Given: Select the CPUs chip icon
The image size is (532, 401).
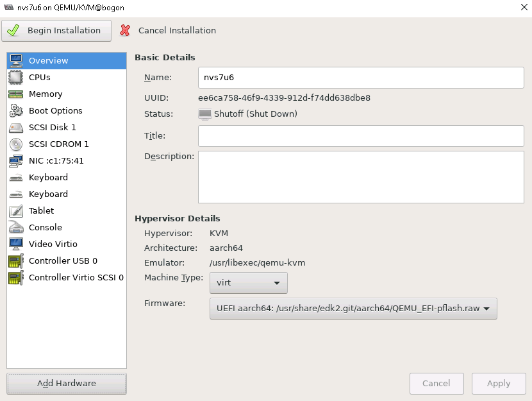Looking at the screenshot, I should (x=15, y=78).
